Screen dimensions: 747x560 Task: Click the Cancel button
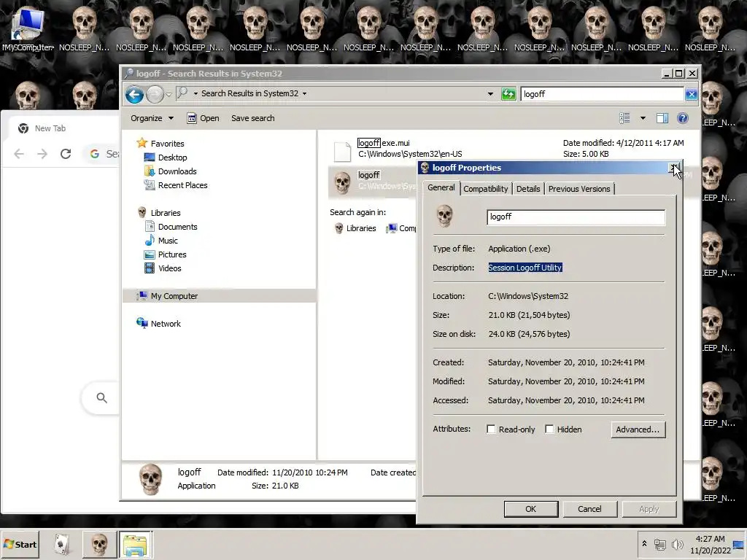click(x=589, y=509)
